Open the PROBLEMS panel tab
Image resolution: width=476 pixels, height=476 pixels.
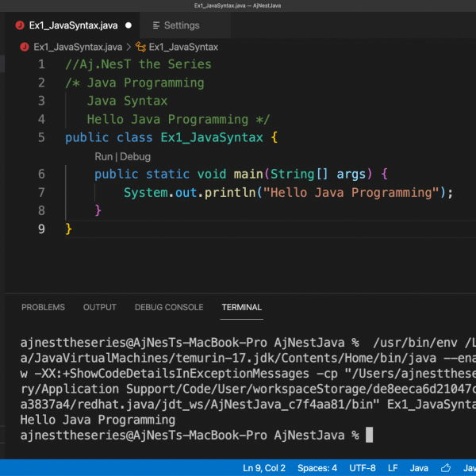click(43, 307)
